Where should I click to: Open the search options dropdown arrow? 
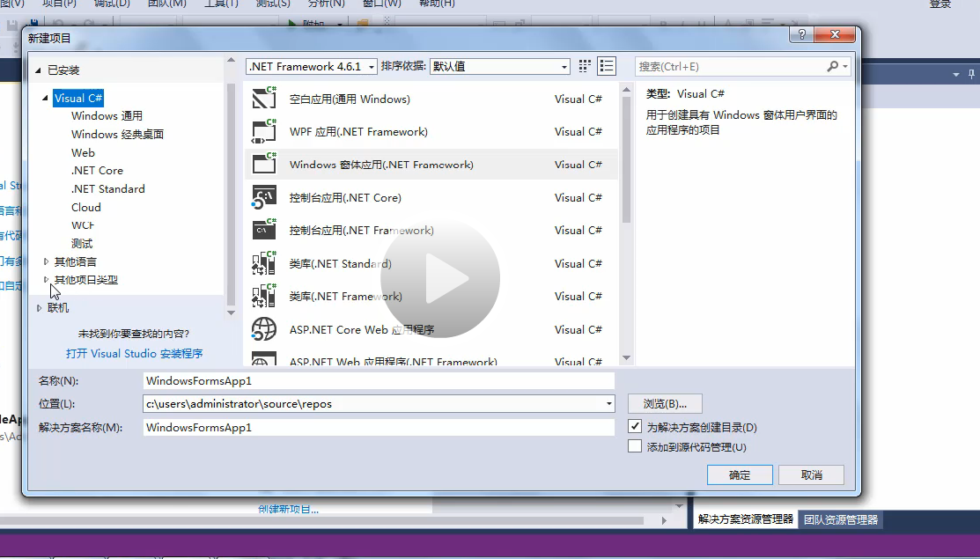845,66
